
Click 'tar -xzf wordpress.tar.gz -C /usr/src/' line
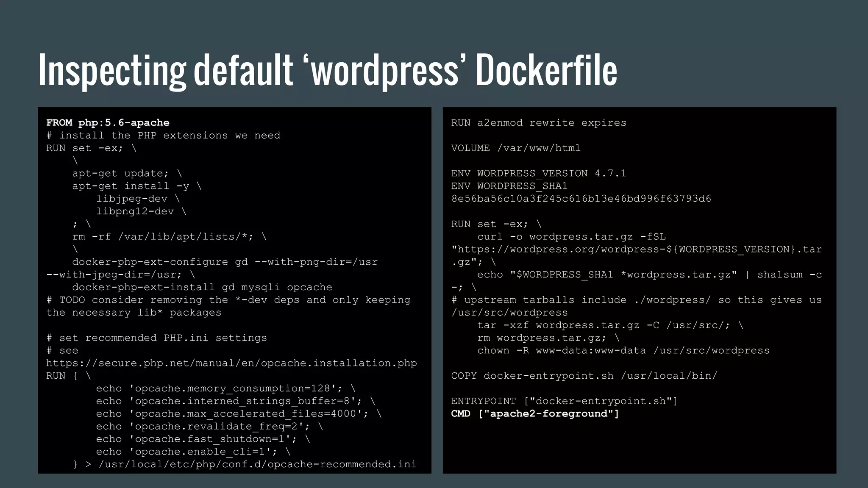pyautogui.click(x=610, y=325)
